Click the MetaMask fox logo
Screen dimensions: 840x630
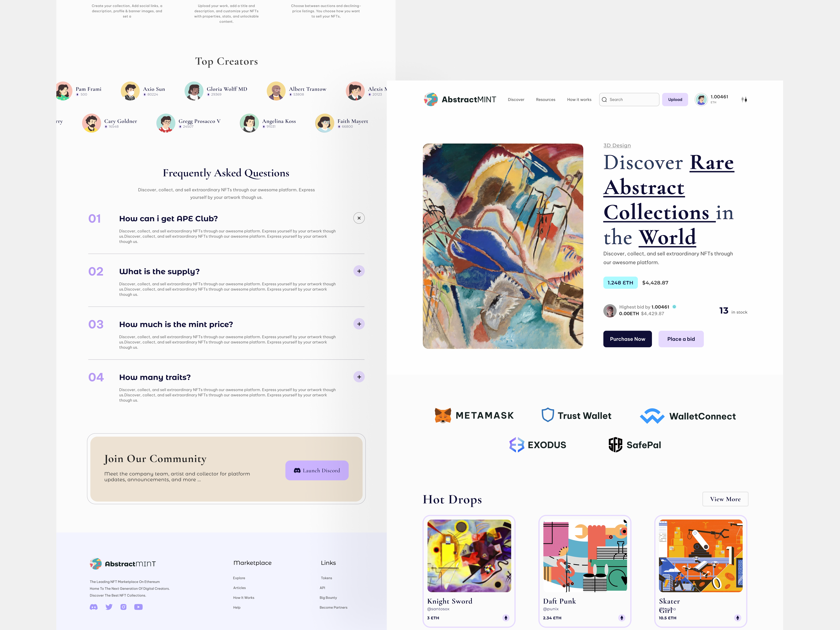coord(443,415)
